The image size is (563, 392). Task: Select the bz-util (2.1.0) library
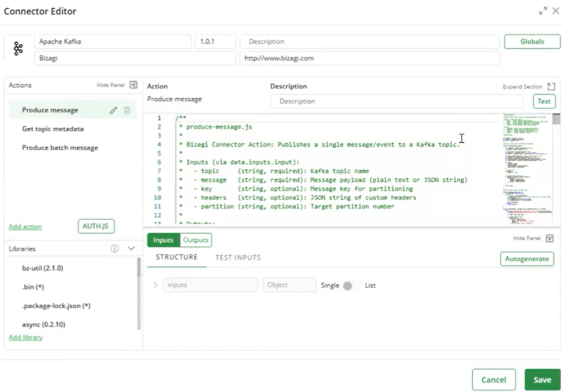point(42,268)
